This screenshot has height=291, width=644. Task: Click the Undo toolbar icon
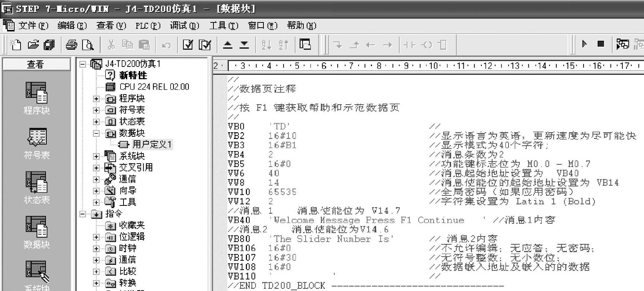(x=166, y=45)
